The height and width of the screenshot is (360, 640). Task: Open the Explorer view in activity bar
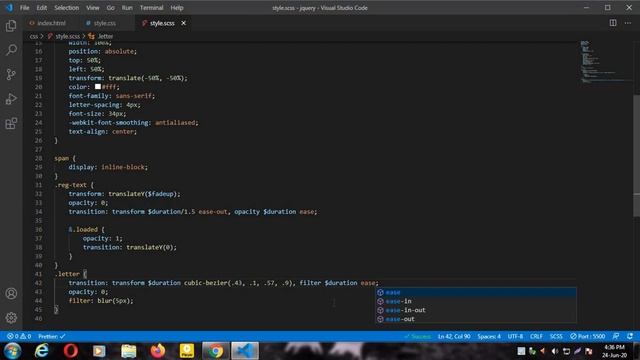[11, 26]
